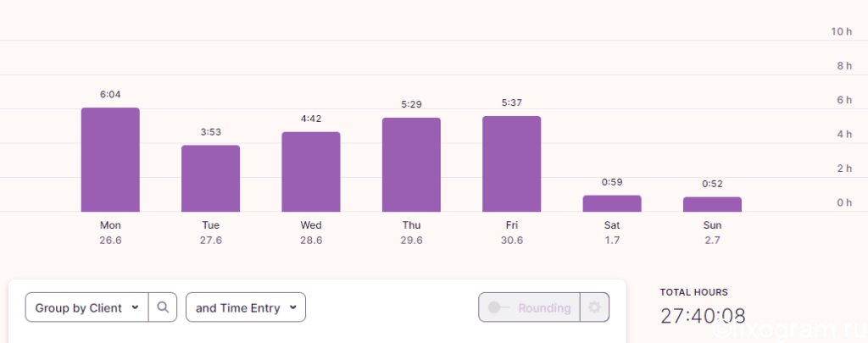The image size is (868, 343).
Task: Select the Thursday 5:29 bar
Action: coord(411,165)
